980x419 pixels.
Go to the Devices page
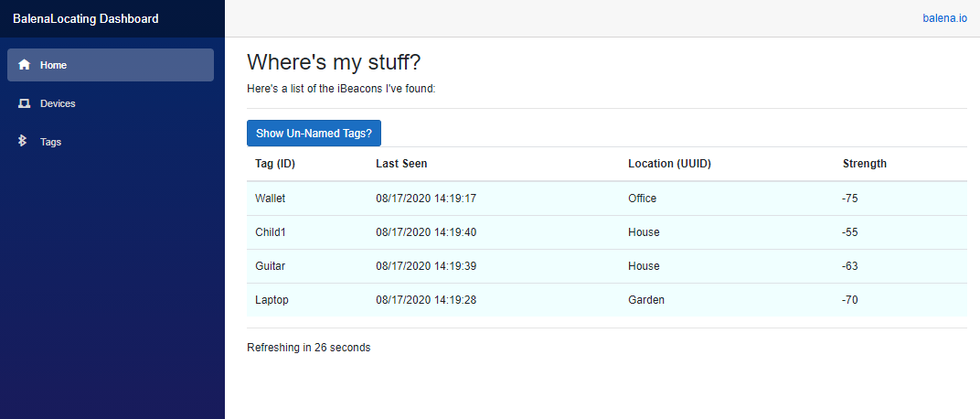pos(58,103)
